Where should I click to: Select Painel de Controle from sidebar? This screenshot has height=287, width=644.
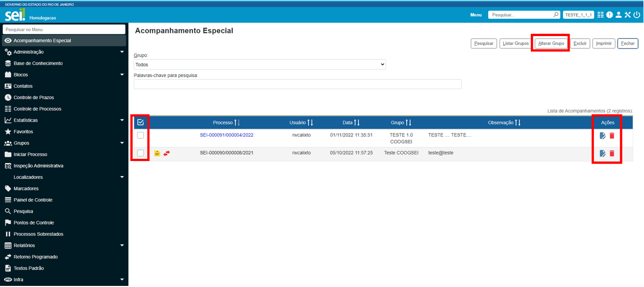32,200
